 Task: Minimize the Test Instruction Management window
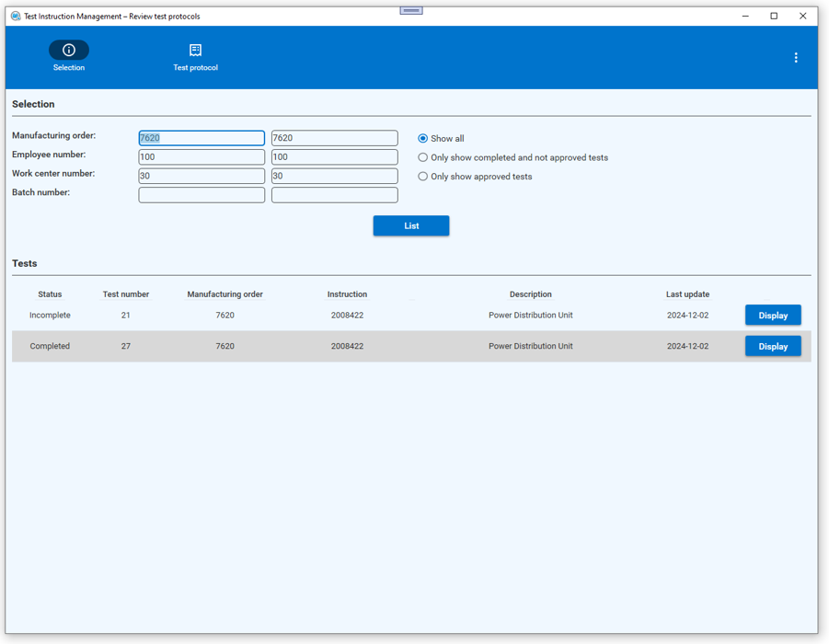(745, 16)
